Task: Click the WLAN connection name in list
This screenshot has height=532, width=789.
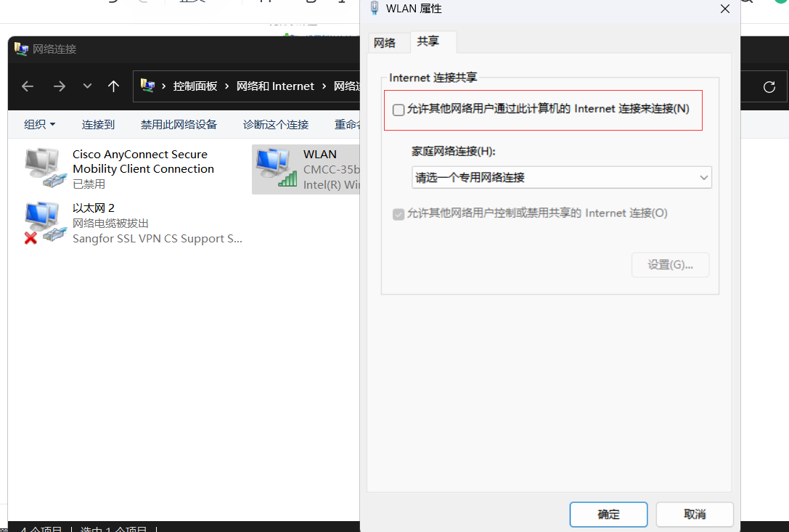Action: (x=320, y=154)
